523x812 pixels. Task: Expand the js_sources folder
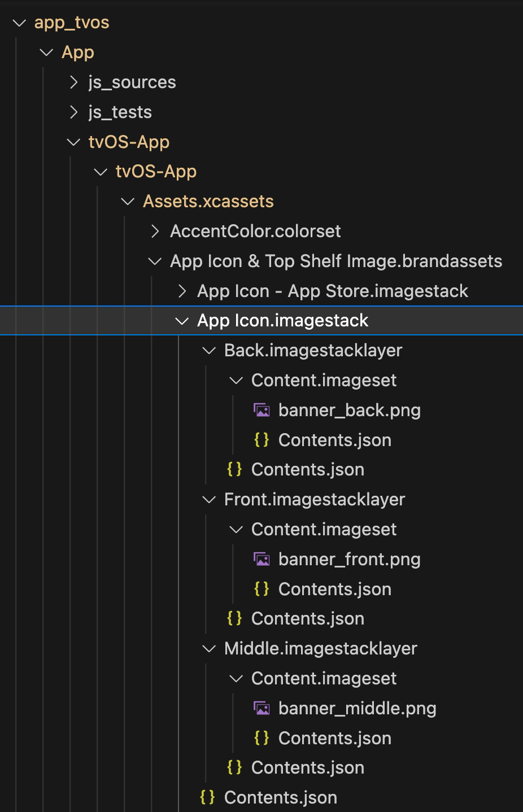73,82
